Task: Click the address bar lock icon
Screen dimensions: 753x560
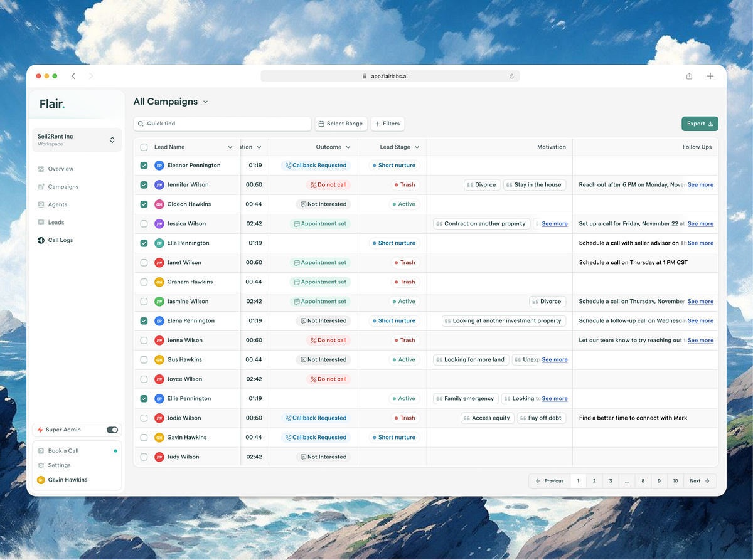Action: tap(365, 76)
